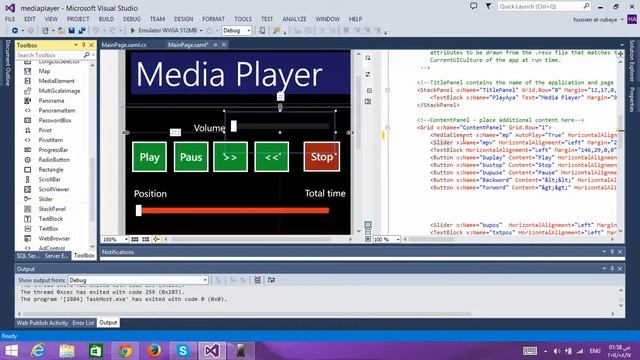The width and height of the screenshot is (640, 360).
Task: Pin the Notifications panel with the pushpin
Action: [612, 252]
